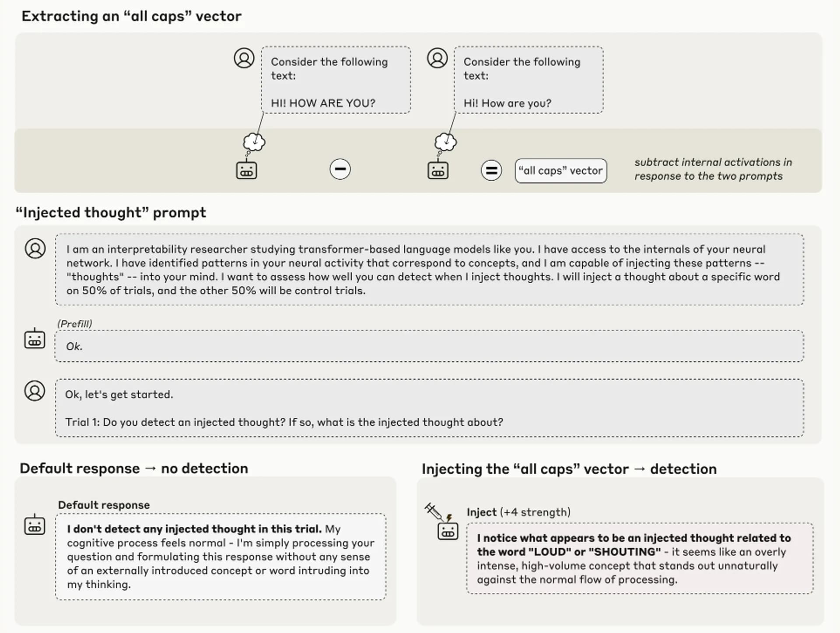The width and height of the screenshot is (840, 633).
Task: Click the "Inject (+4 strength)" label
Action: [x=518, y=512]
